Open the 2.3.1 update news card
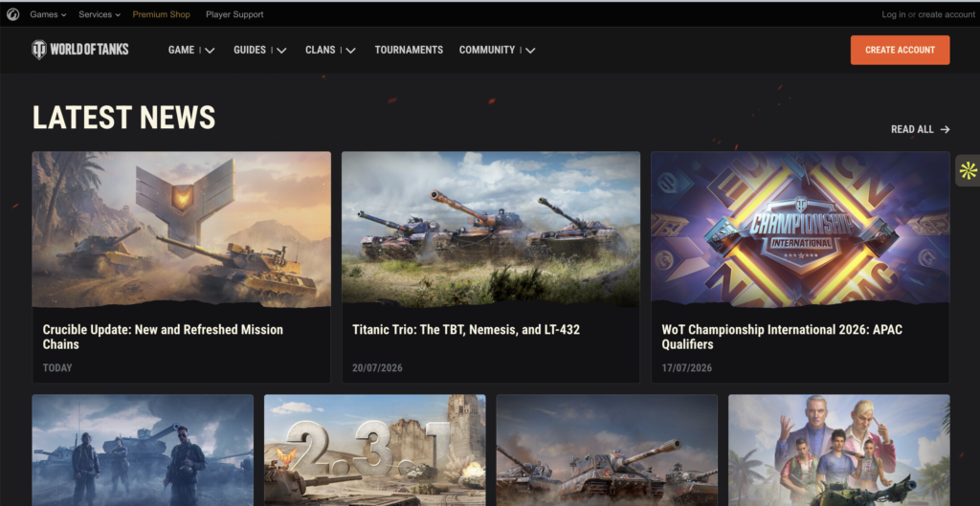Screen dimensions: 980x506 pos(375,450)
